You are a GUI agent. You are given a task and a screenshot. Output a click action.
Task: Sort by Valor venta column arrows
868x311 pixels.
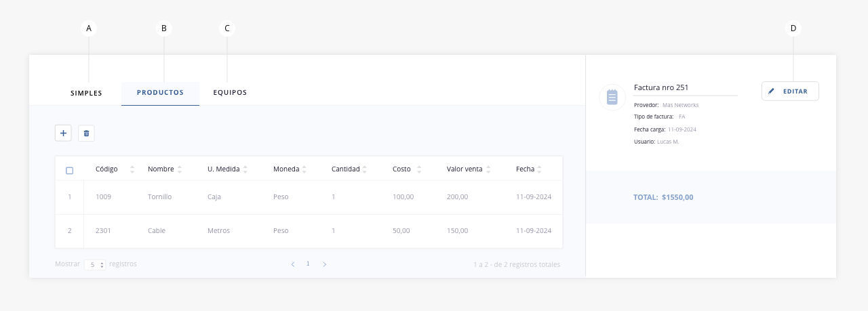[489, 169]
